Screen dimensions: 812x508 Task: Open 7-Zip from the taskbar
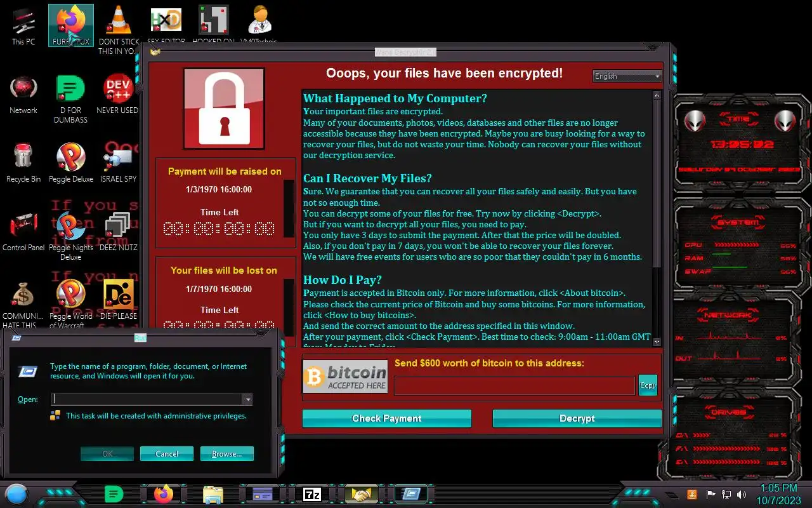tap(312, 493)
